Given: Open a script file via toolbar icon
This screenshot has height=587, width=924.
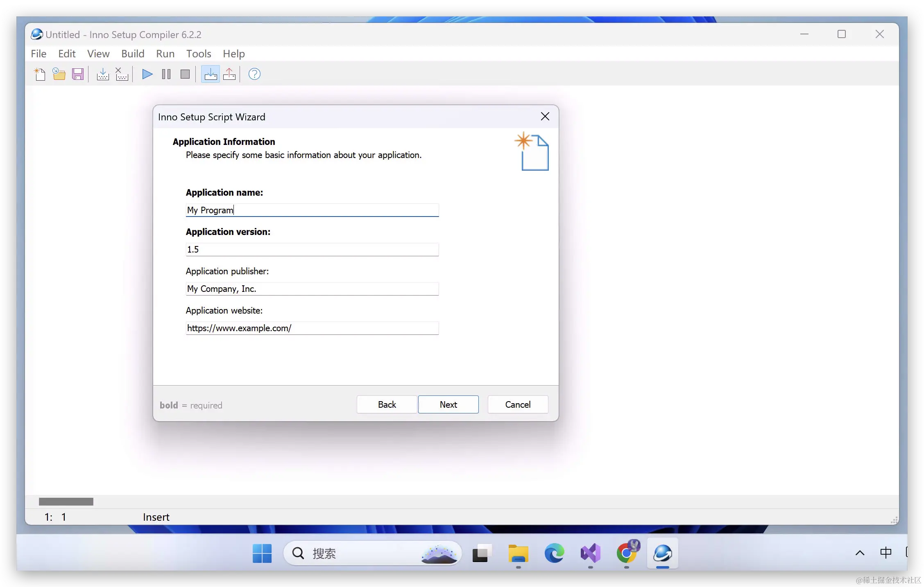Looking at the screenshot, I should (x=59, y=74).
